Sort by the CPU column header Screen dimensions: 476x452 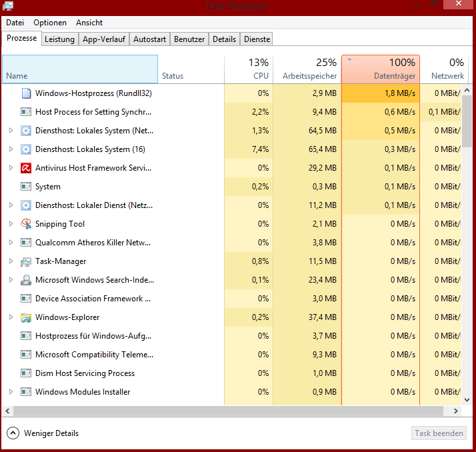coord(249,69)
